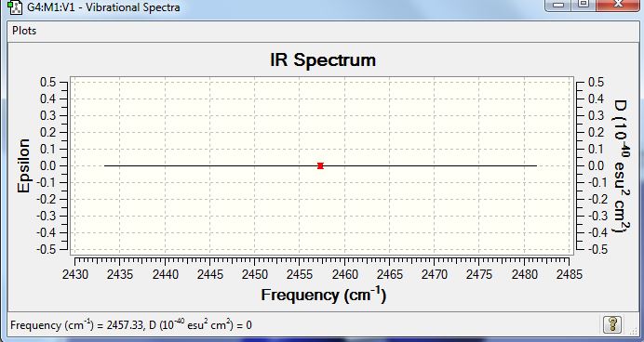Click the Epsilon axis label
Viewport: 644px width, 342px height.
coord(24,165)
